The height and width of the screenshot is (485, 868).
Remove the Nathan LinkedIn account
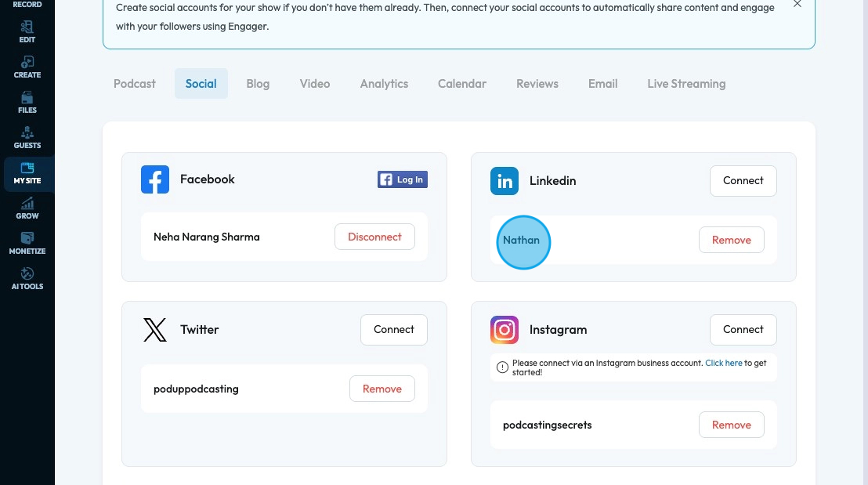[731, 240]
